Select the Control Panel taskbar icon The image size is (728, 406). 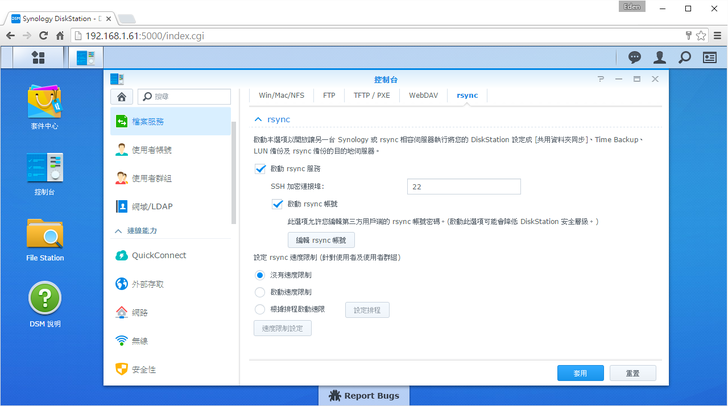point(85,58)
